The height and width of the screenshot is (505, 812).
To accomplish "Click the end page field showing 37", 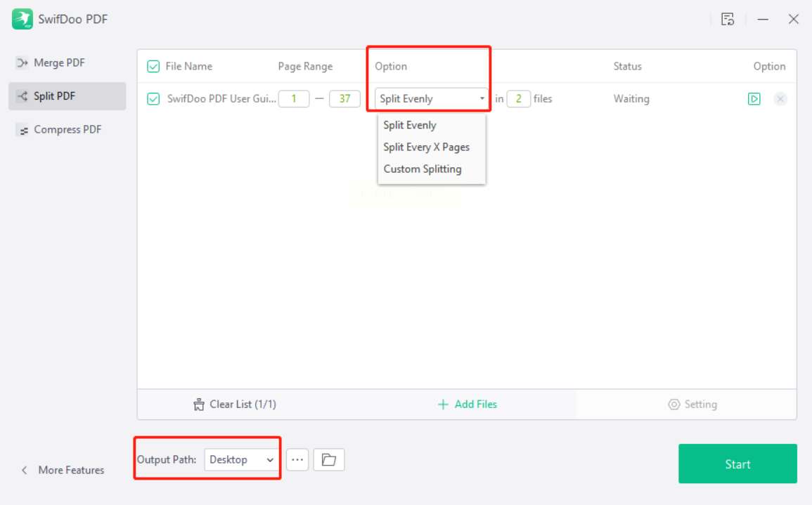I will tap(344, 99).
